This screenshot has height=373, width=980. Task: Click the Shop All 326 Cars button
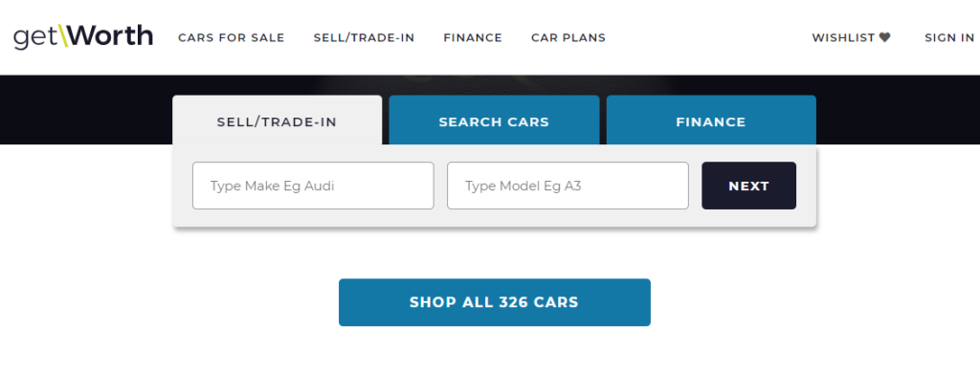495,302
